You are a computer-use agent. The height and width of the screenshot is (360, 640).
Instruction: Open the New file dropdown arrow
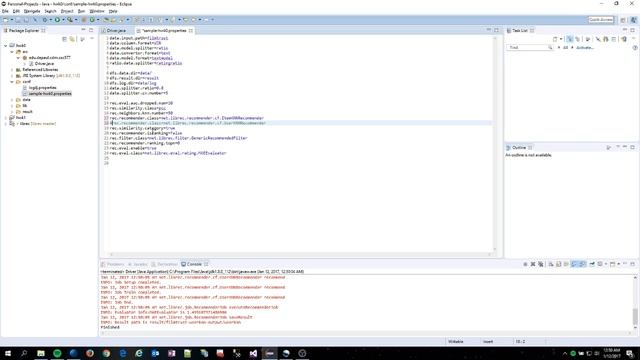[x=12, y=20]
